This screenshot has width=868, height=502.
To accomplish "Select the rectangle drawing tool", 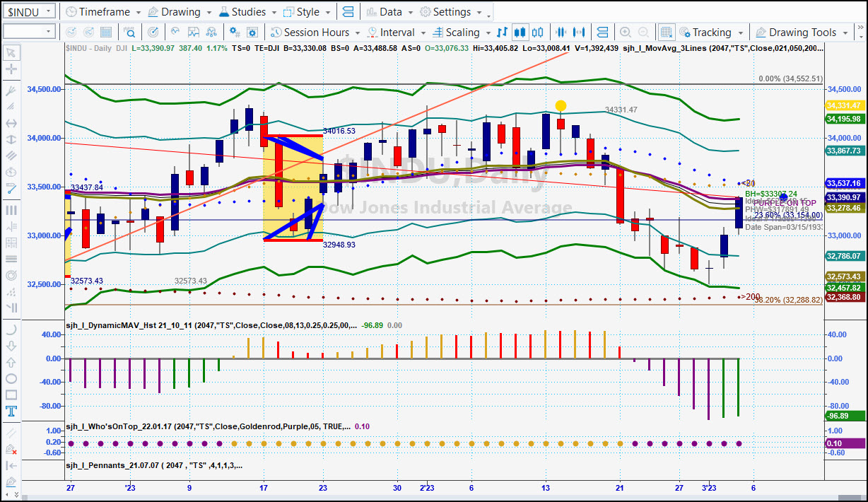I will click(11, 395).
